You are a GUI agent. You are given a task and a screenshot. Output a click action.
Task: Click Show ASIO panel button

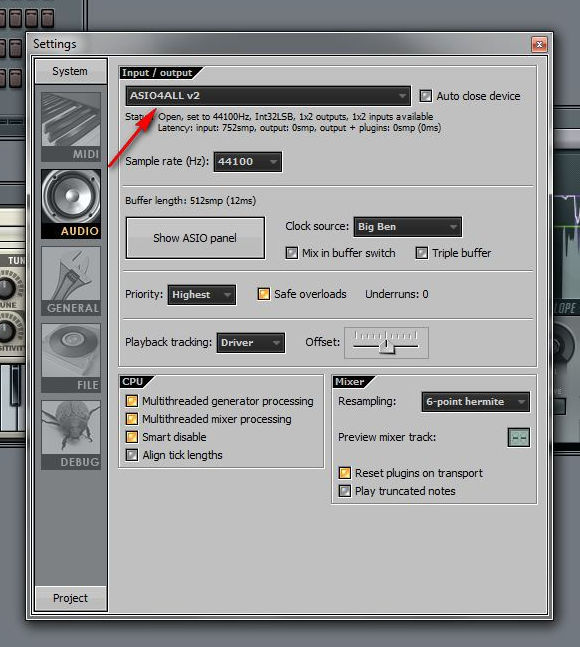[195, 238]
